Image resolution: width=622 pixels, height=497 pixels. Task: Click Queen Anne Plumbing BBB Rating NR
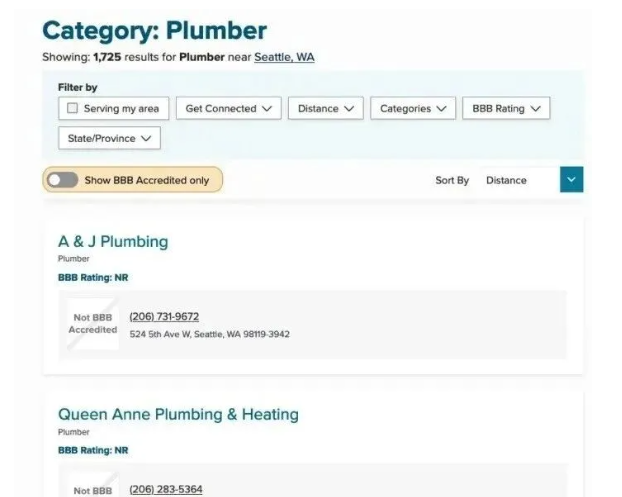tap(93, 450)
